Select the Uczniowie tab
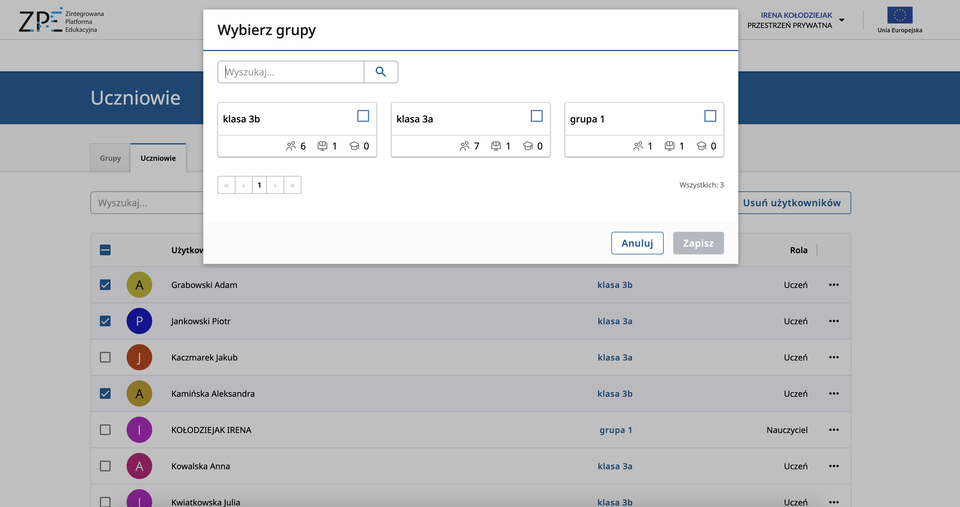The image size is (960, 507). pos(158,158)
